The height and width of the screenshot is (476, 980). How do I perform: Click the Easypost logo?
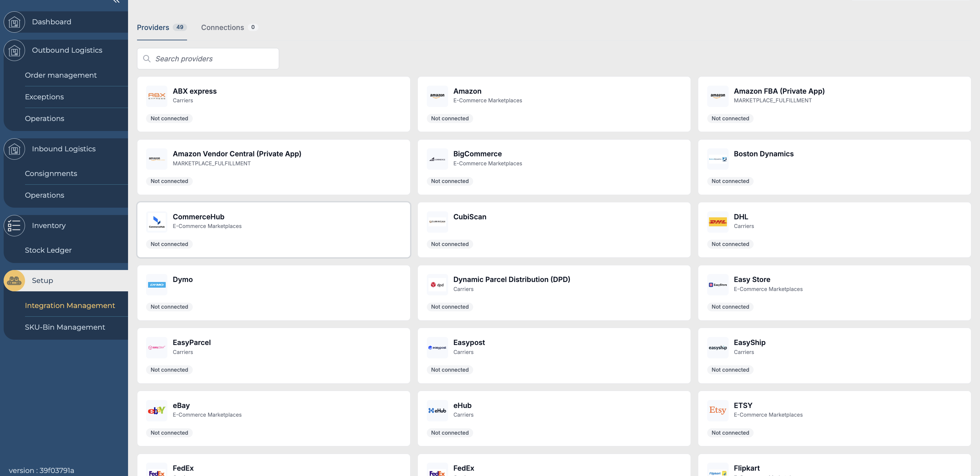click(x=437, y=347)
